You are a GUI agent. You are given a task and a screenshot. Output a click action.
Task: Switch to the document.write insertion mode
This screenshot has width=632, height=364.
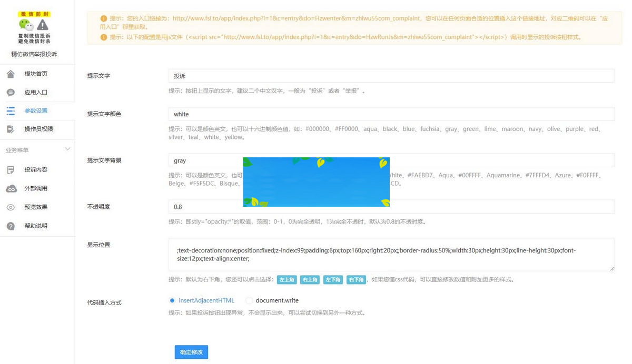click(249, 300)
